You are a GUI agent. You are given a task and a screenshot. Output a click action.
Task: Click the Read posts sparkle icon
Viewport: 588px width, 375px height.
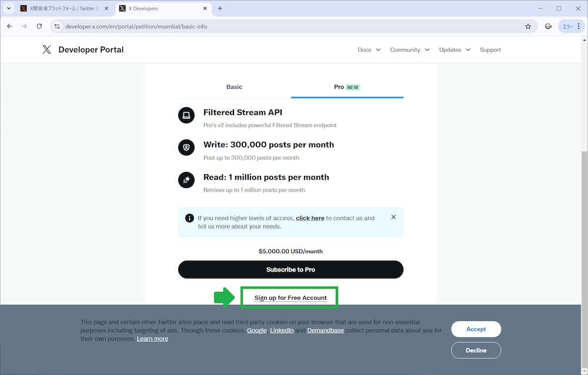(x=186, y=180)
